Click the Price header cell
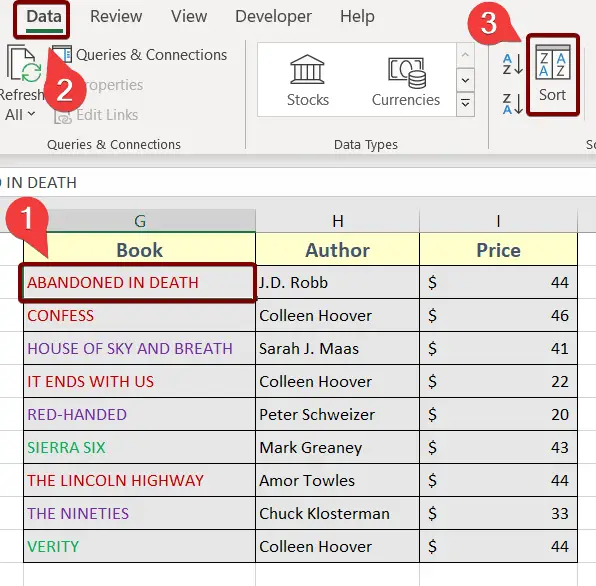 coord(498,250)
